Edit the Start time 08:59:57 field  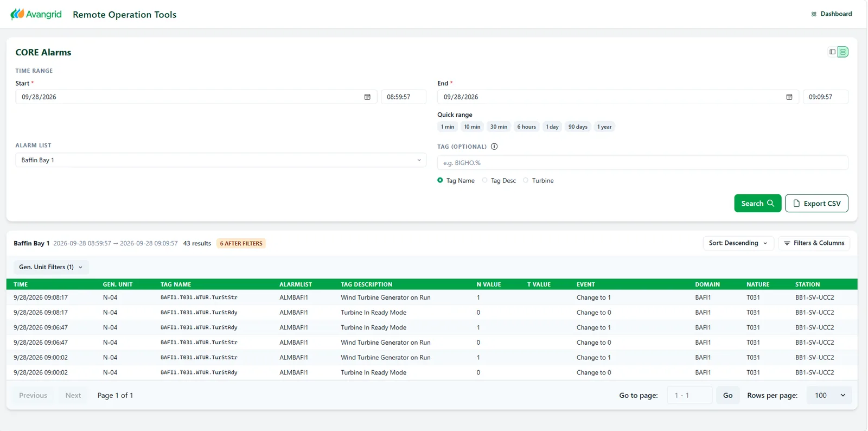403,97
